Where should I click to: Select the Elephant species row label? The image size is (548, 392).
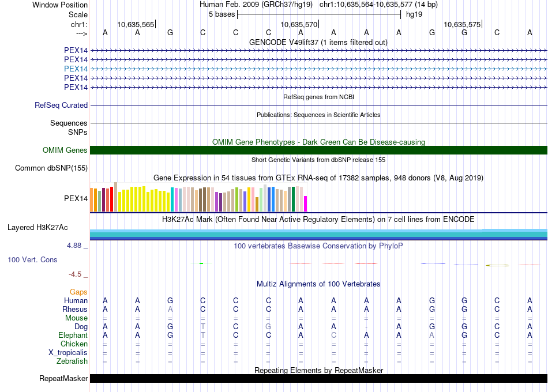(x=73, y=336)
